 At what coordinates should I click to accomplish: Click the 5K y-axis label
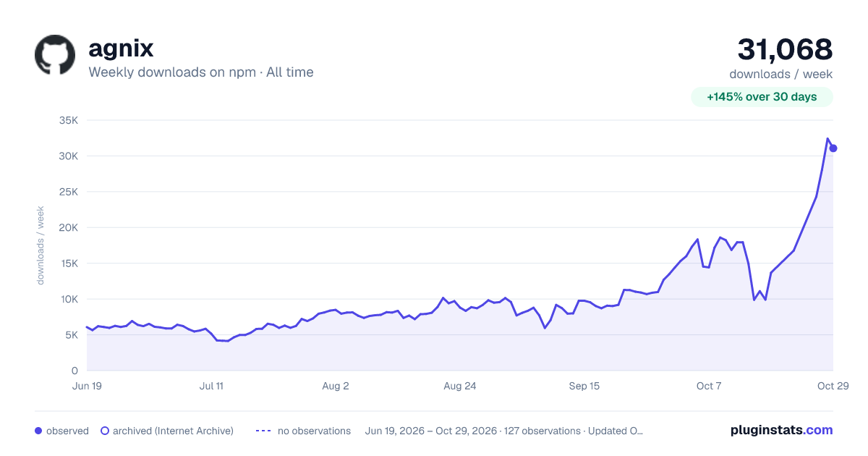pos(71,335)
